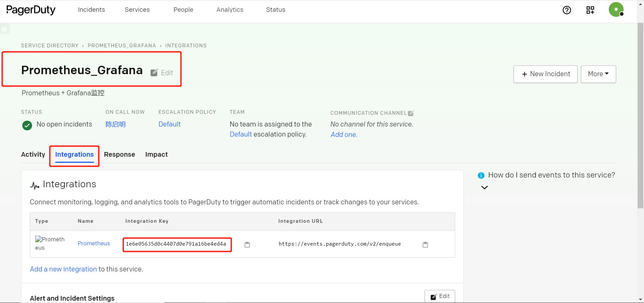Image resolution: width=644 pixels, height=303 pixels.
Task: Select the Integrations tab
Action: click(x=74, y=154)
